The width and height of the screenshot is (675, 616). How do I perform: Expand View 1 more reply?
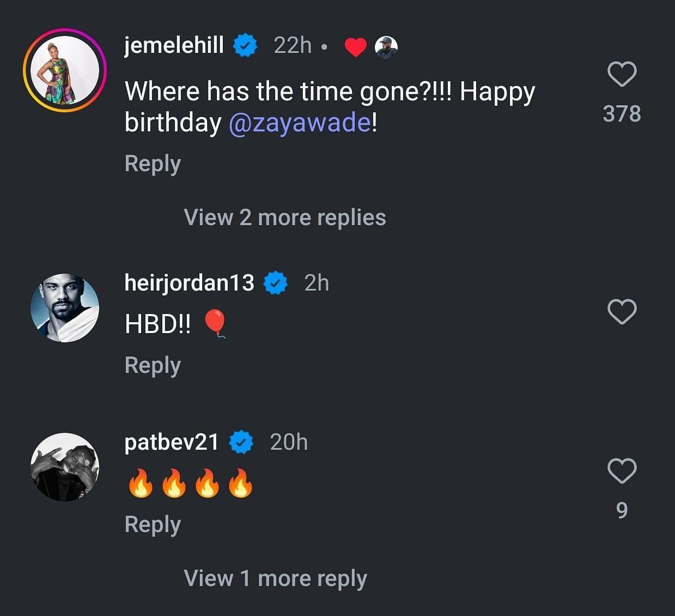click(x=276, y=578)
